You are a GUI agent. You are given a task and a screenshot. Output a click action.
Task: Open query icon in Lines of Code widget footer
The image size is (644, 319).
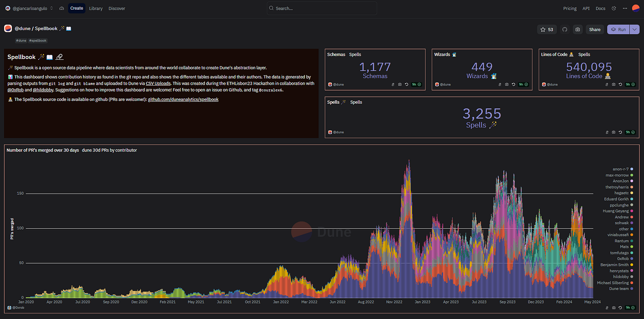(607, 85)
